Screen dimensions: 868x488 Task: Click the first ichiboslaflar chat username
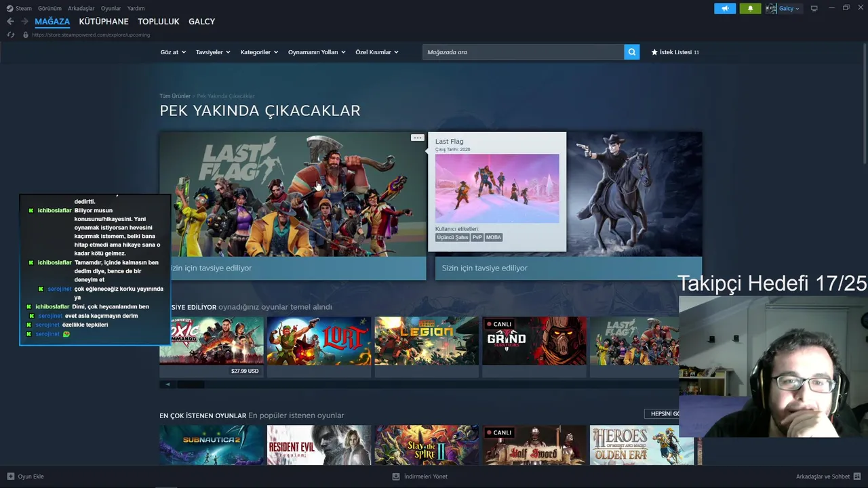(x=54, y=211)
